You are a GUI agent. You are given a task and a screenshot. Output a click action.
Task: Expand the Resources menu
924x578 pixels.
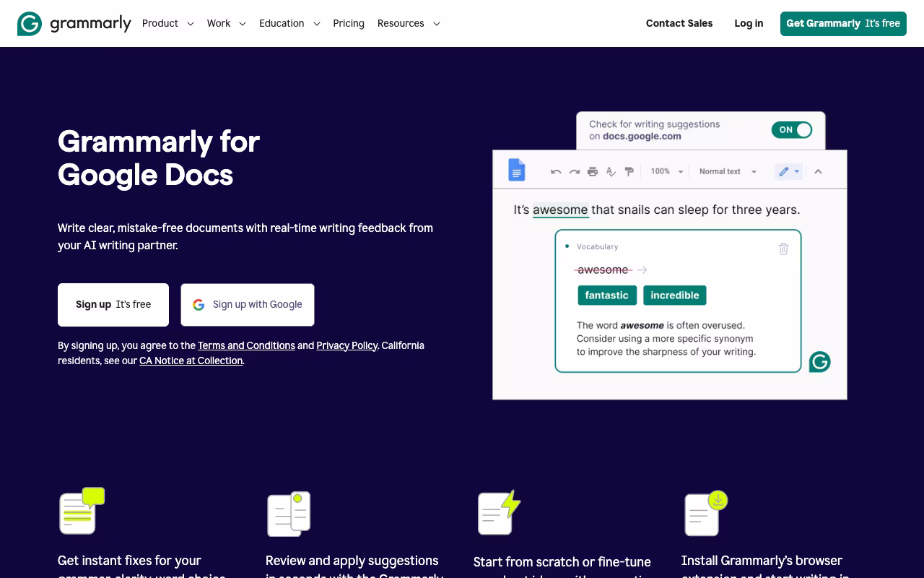click(409, 23)
